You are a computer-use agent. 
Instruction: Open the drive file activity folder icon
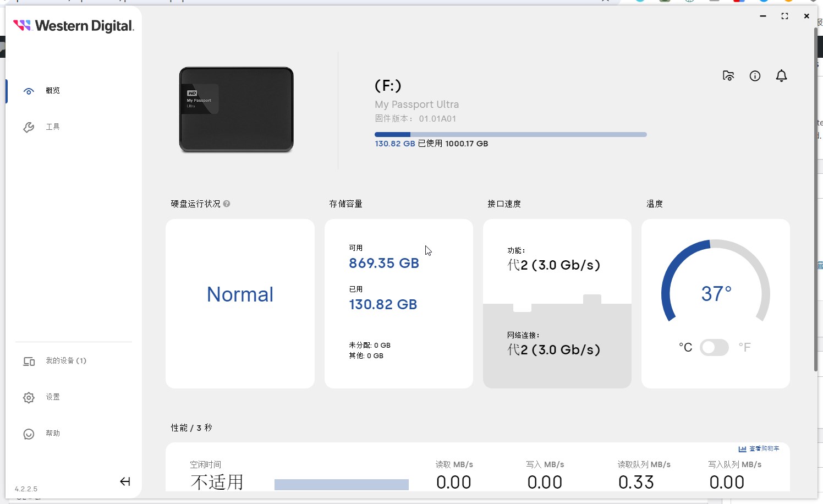click(x=728, y=76)
